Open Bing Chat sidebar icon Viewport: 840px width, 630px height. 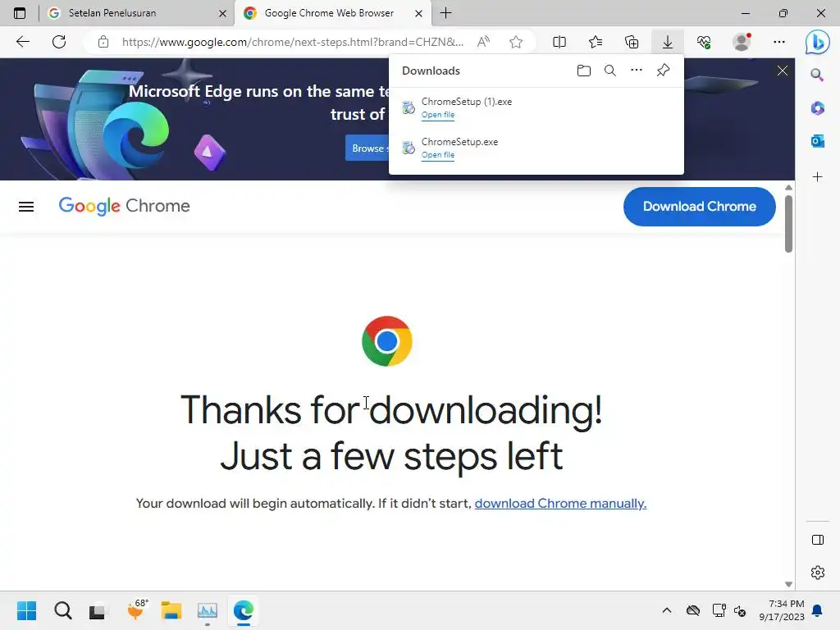click(818, 42)
